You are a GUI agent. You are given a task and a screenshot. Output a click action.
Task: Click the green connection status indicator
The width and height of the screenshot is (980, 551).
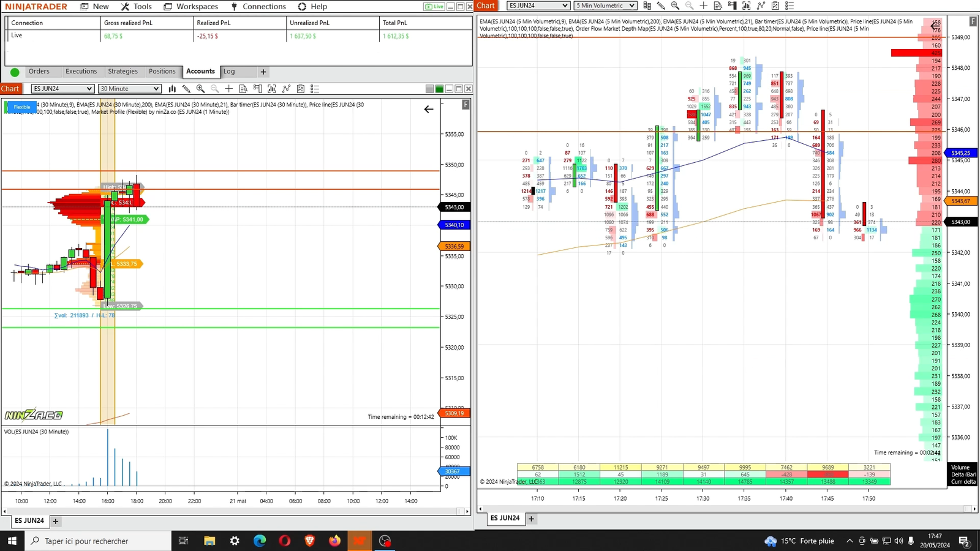click(x=15, y=72)
